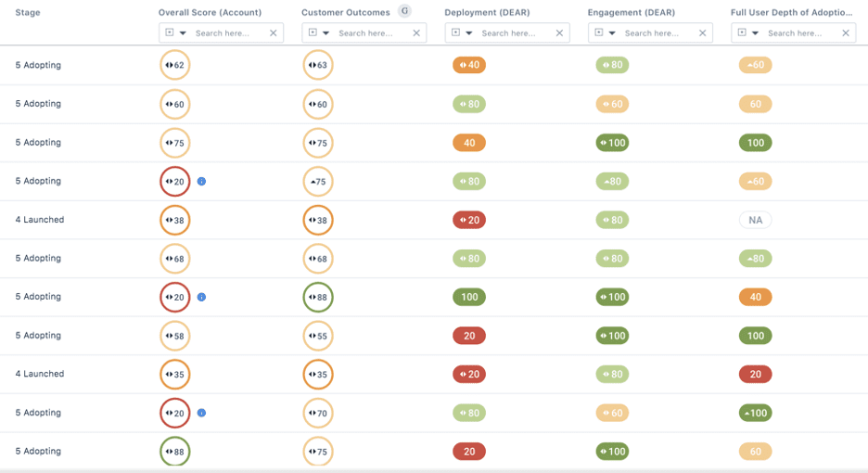This screenshot has height=473, width=868.
Task: Click the NA badge in Full User Depth column
Action: click(756, 221)
